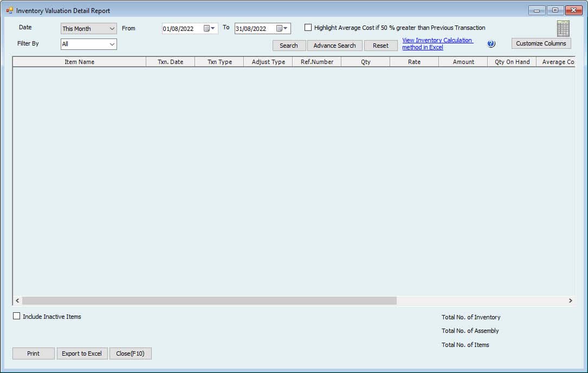Click the Average Cost column header
Viewport: 588px width, 373px height.
[x=555, y=62]
